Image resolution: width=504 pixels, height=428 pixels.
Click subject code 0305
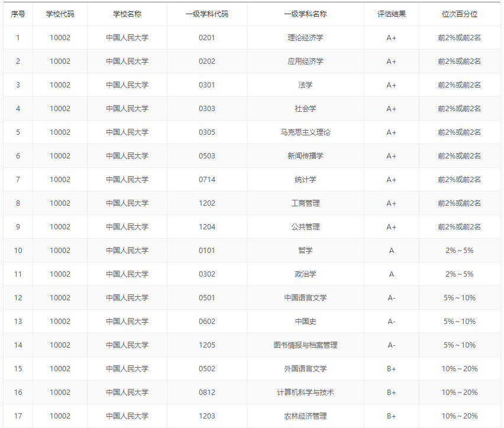(207, 132)
